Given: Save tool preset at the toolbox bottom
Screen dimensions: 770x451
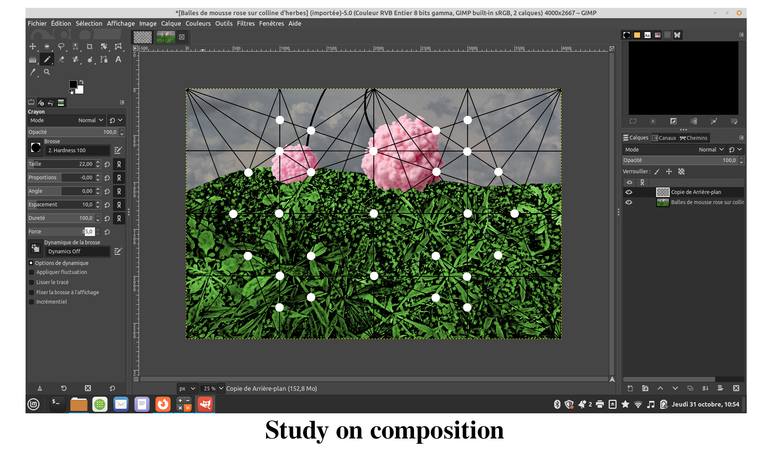Looking at the screenshot, I should point(40,388).
